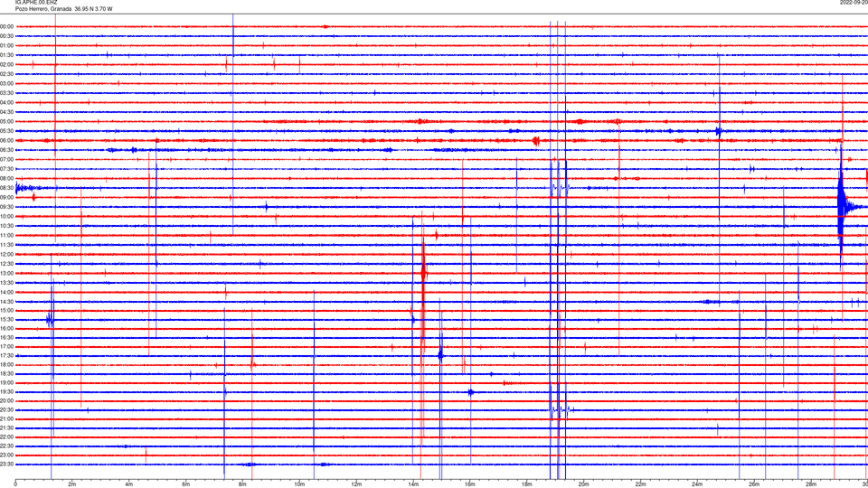
Task: Select the 01:00 trace time label
Action: (6, 46)
